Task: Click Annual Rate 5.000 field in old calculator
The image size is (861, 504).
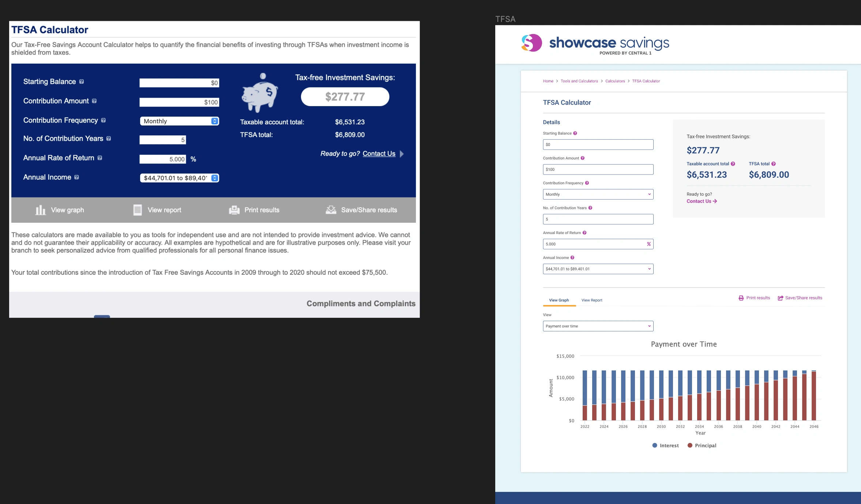Action: [x=163, y=159]
